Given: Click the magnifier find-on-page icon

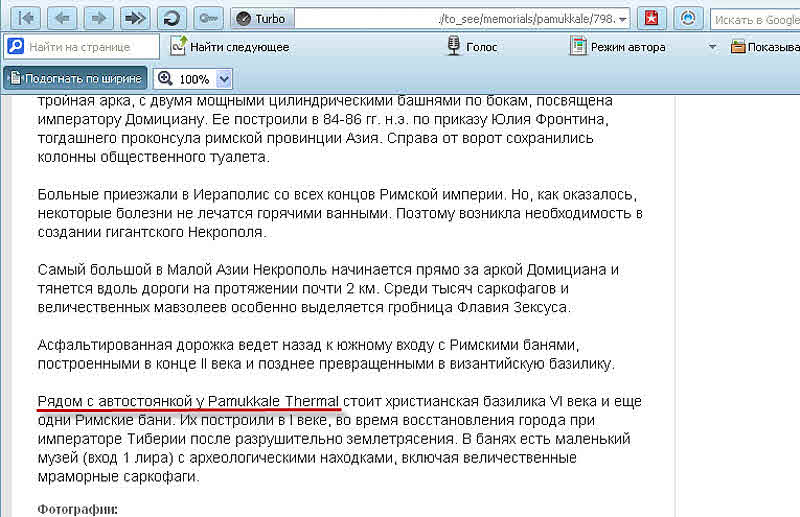Looking at the screenshot, I should click(15, 46).
